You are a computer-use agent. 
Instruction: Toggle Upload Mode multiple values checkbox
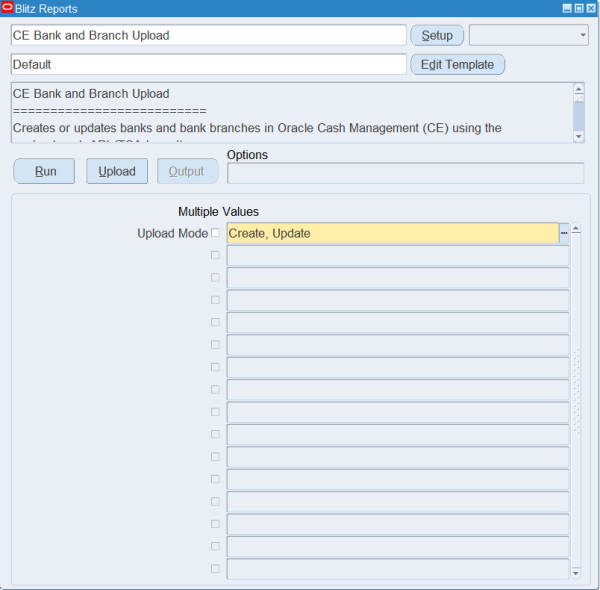(x=215, y=233)
